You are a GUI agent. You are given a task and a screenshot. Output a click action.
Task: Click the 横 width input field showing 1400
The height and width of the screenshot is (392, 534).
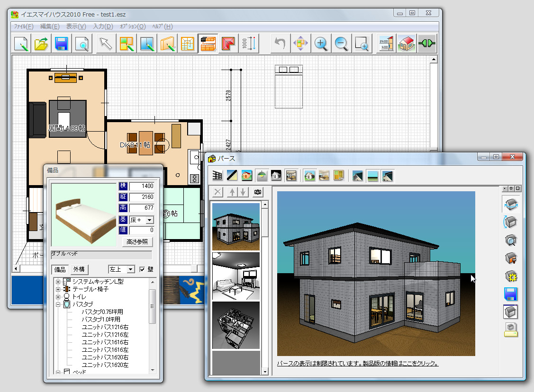pos(142,186)
